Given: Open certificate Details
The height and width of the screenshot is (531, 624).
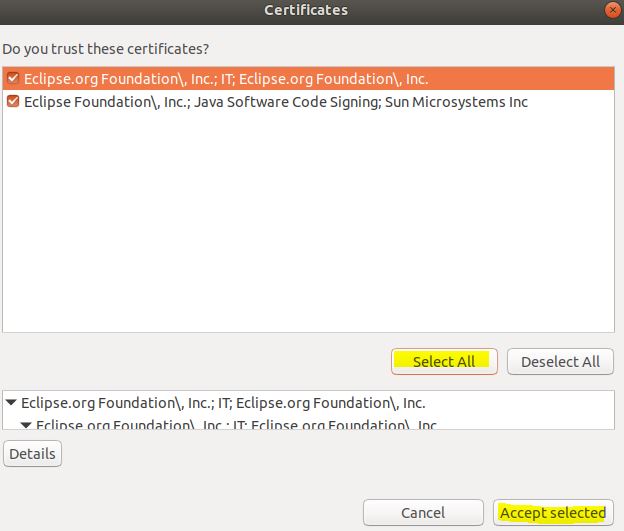Looking at the screenshot, I should (33, 453).
